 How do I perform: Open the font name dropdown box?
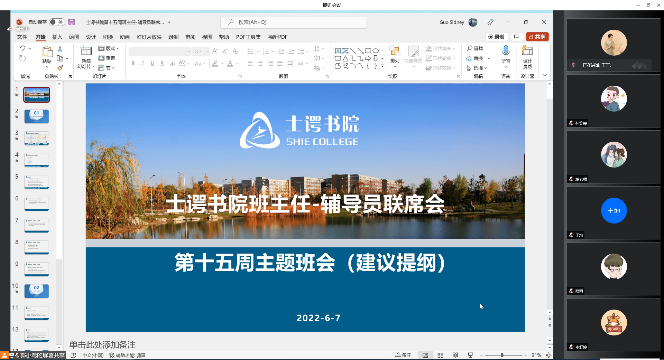point(159,52)
